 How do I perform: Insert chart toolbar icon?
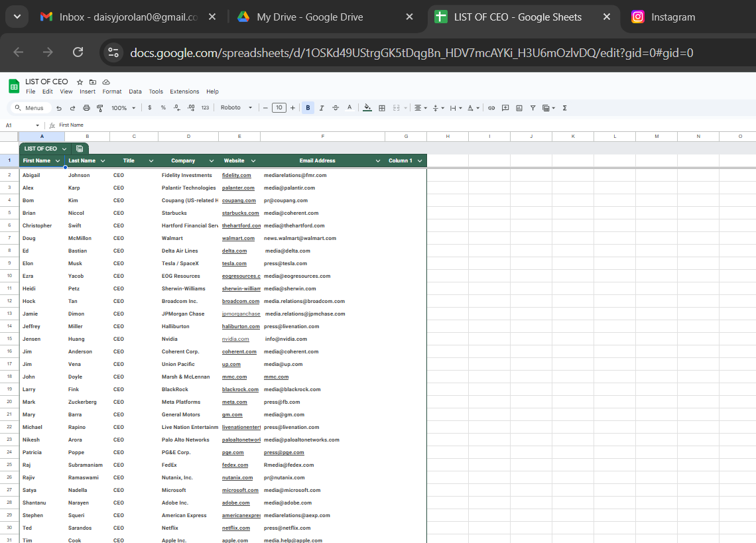click(519, 108)
